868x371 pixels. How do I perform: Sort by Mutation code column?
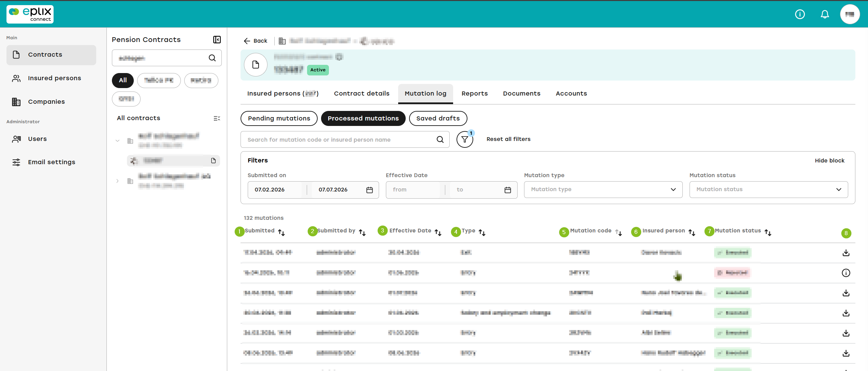pos(619,232)
